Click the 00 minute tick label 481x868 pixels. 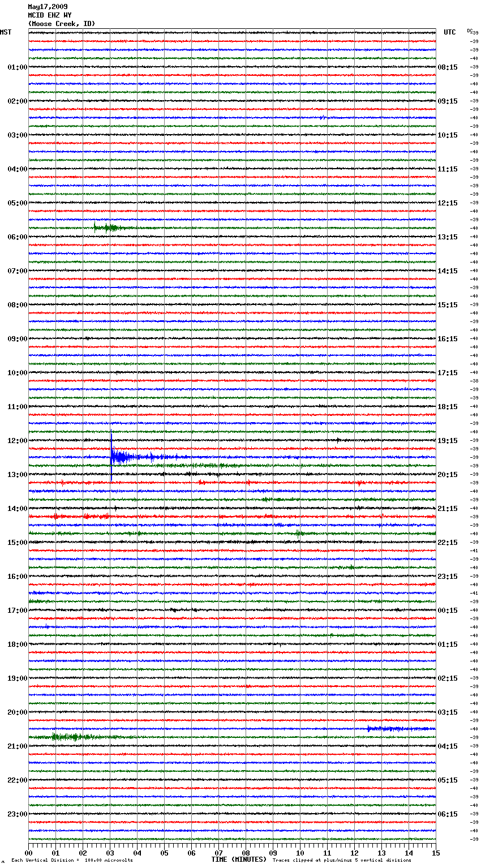pos(29,853)
